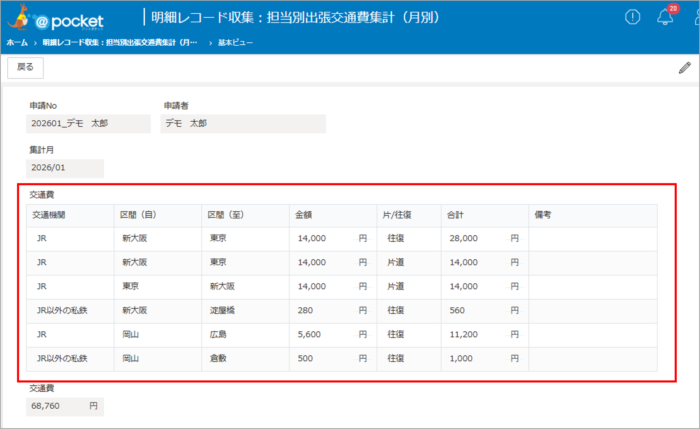Select the 28,000 total cell
This screenshot has height=429, width=700.
485,239
